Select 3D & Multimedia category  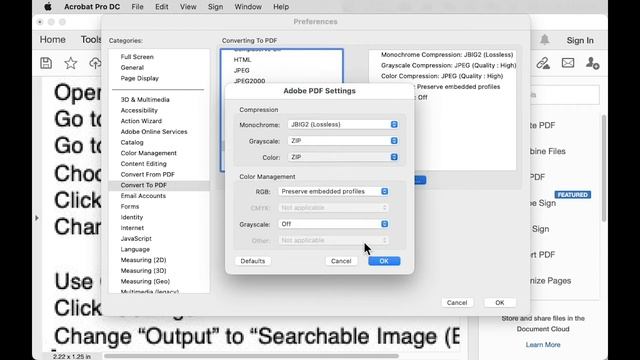click(x=145, y=100)
